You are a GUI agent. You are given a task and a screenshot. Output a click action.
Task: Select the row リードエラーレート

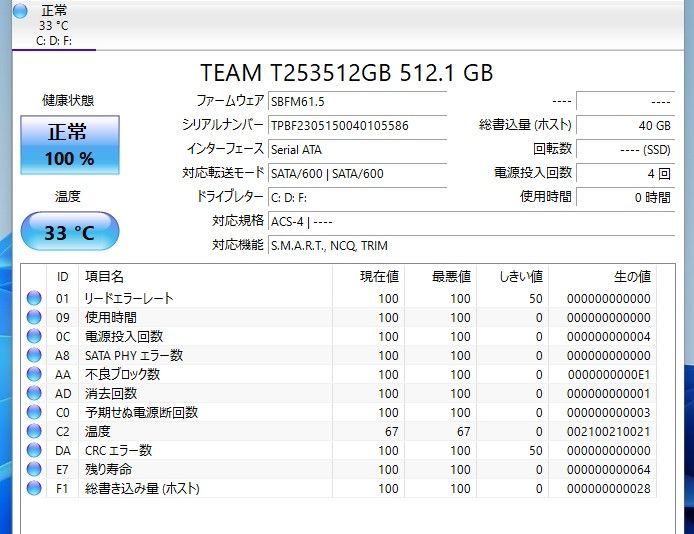(339, 298)
